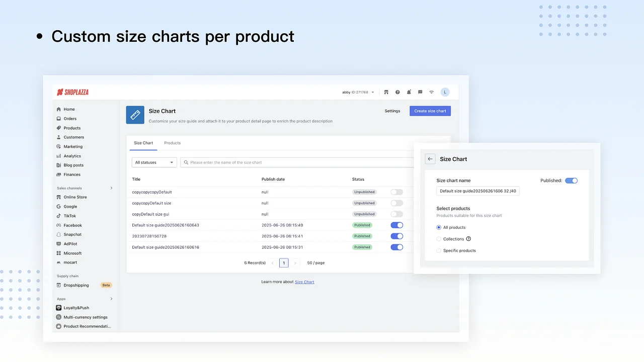Click the storefront icon in the top bar
The image size is (644, 362).
point(386,92)
